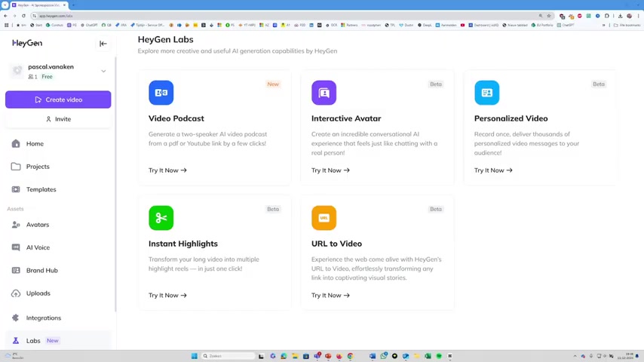Click the URL to Video title
The width and height of the screenshot is (644, 362).
tap(337, 244)
